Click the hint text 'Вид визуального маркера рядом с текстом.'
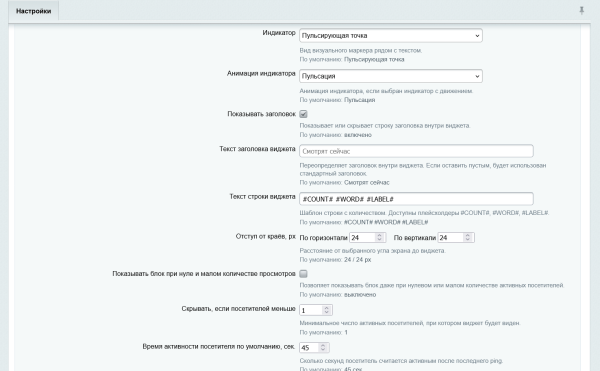This screenshot has height=371, width=600. point(360,50)
